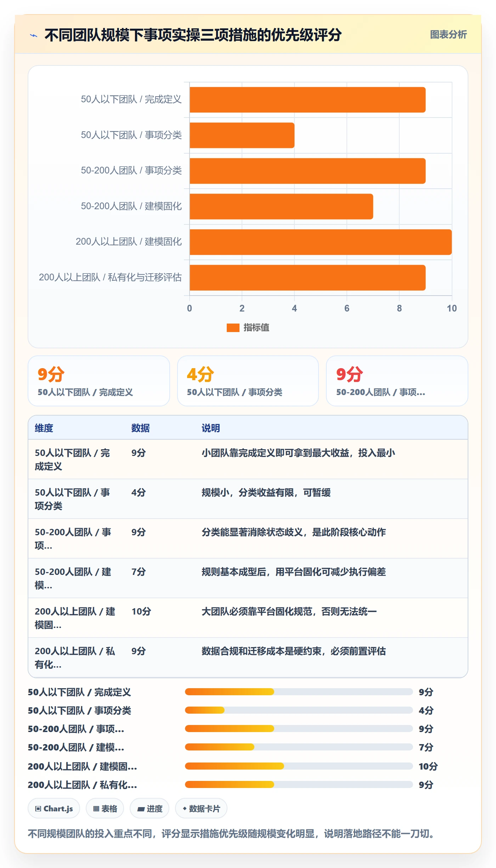Click the 私有化与迁移评估 chart bar
Image resolution: width=496 pixels, height=868 pixels.
point(308,278)
